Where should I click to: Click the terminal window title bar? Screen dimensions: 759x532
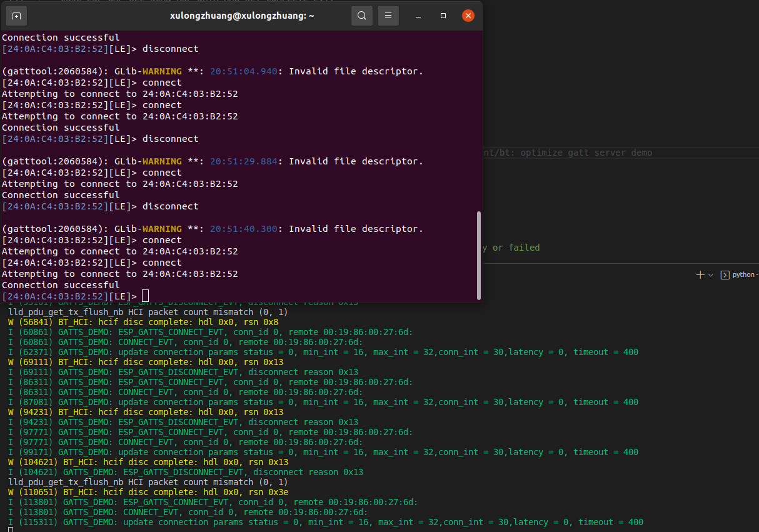click(242, 16)
